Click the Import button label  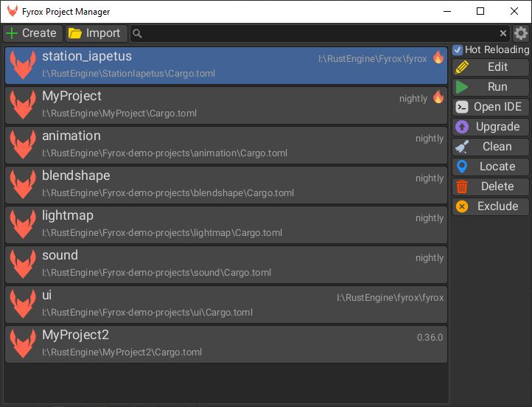[103, 33]
